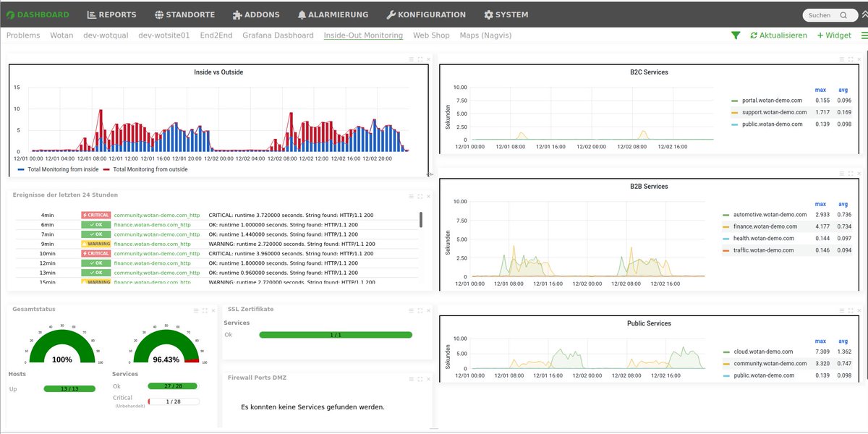Maximize the SSL Zertifikate widget

[420, 310]
